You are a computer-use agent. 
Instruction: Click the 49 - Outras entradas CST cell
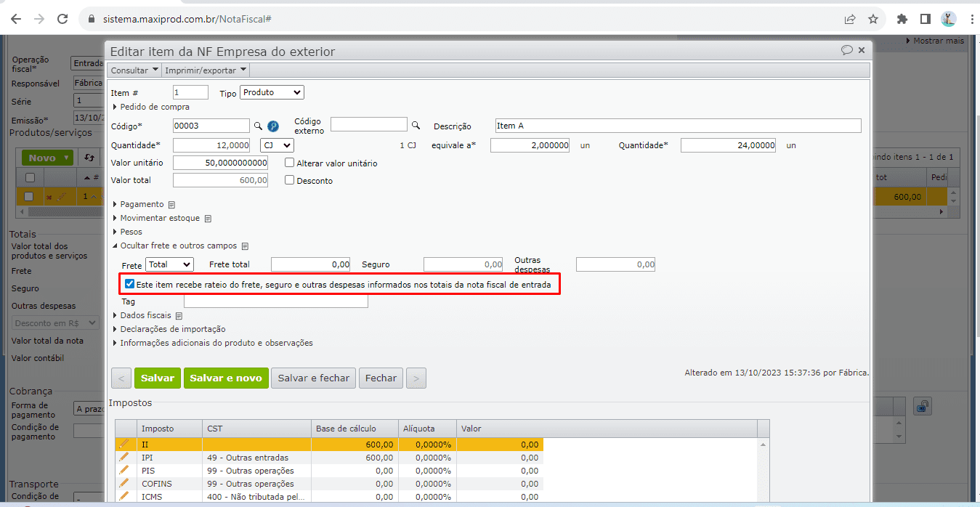click(256, 458)
